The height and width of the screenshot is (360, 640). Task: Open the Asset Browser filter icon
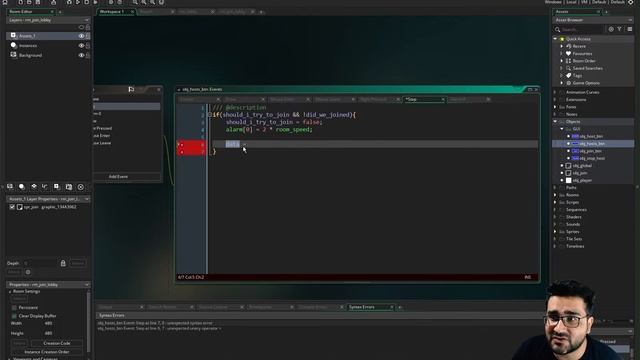pos(620,29)
